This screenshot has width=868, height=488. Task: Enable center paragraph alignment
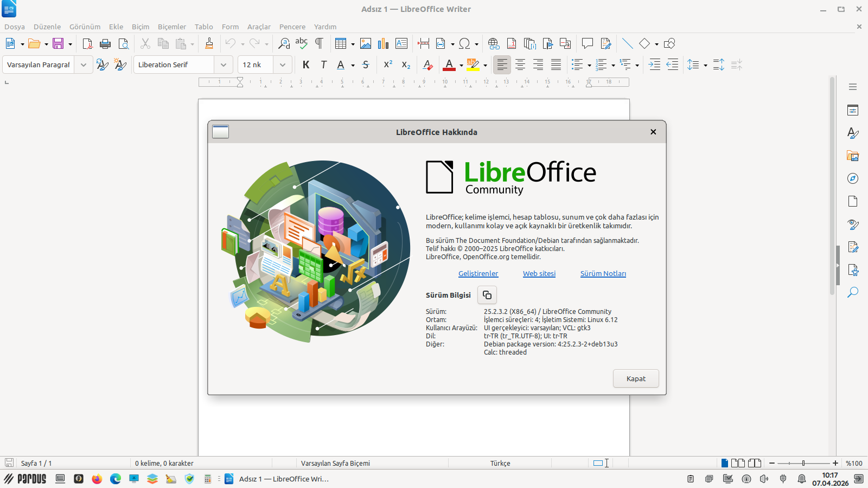(520, 65)
